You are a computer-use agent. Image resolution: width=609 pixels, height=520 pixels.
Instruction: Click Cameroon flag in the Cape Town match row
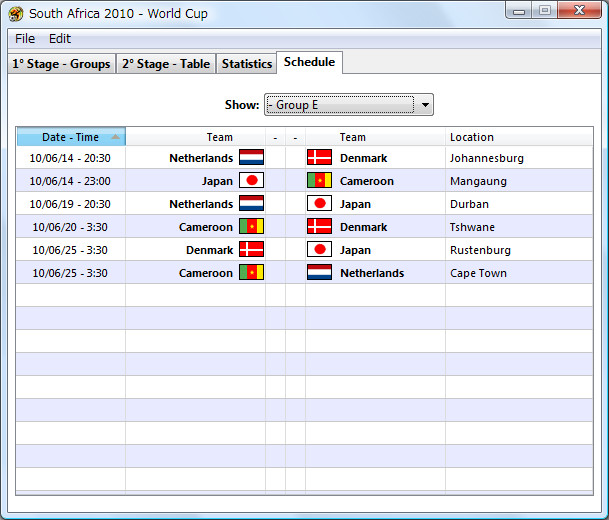pos(251,272)
